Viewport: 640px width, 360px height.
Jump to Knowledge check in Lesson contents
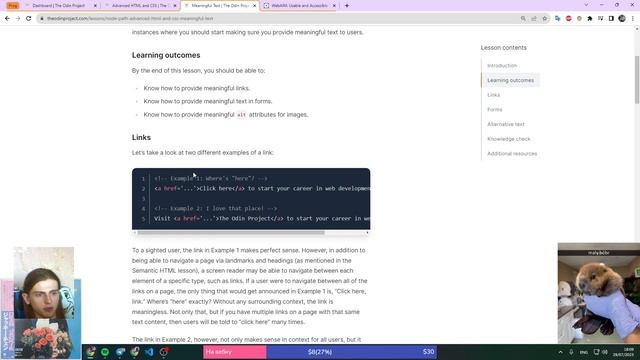tap(509, 139)
